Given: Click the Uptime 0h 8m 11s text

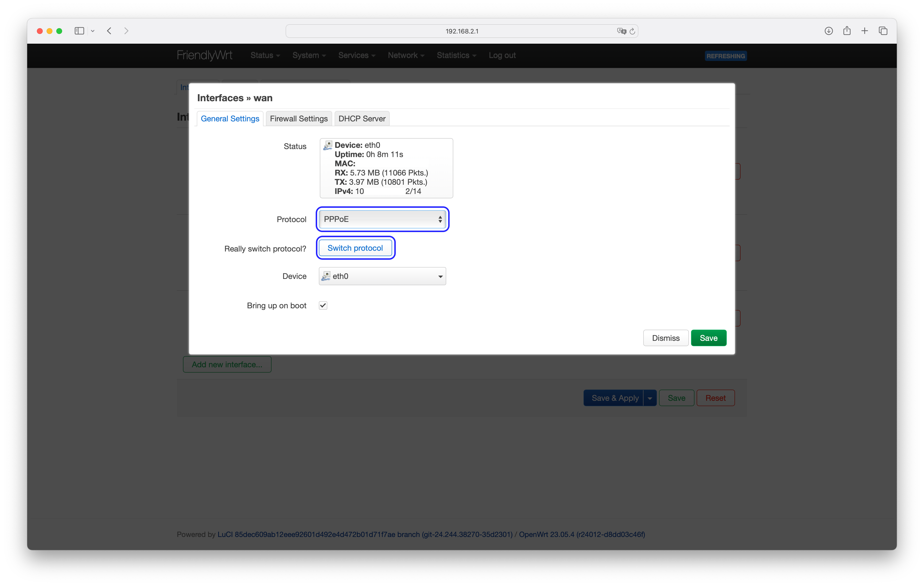Looking at the screenshot, I should (x=369, y=154).
